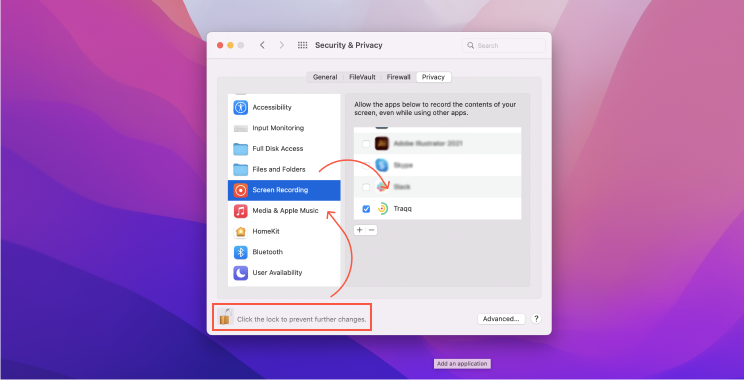Switch to the FileVault tab
This screenshot has width=744, height=380.
click(363, 77)
